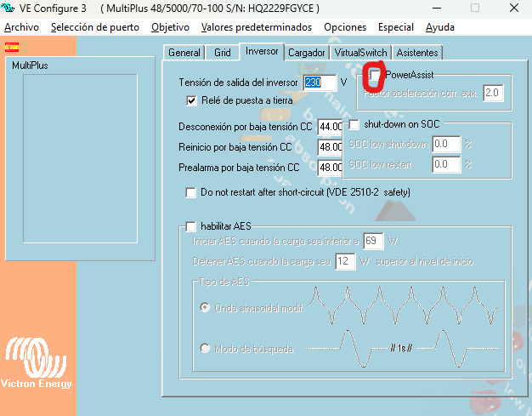Viewport: 532px width, 416px height.
Task: Open the Objetivo menu
Action: pos(170,27)
